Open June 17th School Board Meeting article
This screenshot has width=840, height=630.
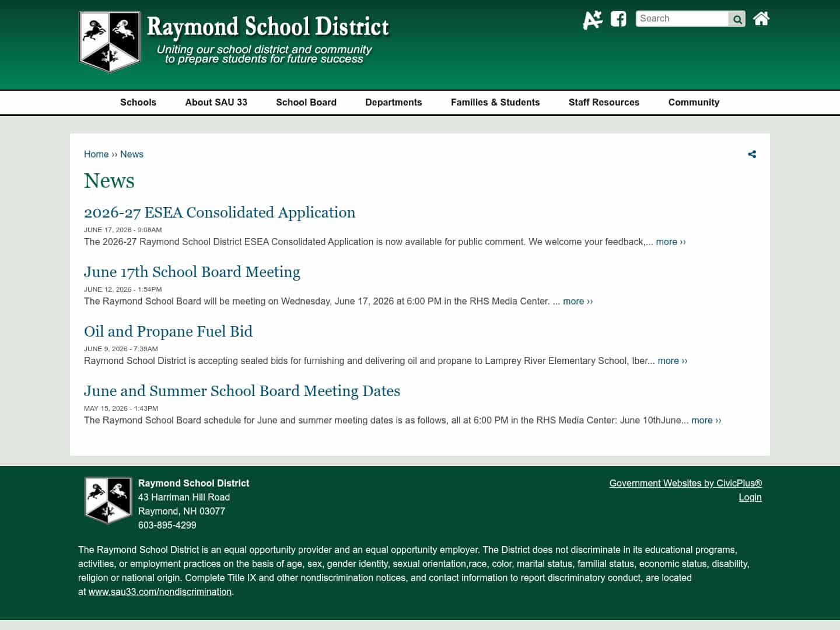[x=192, y=272]
